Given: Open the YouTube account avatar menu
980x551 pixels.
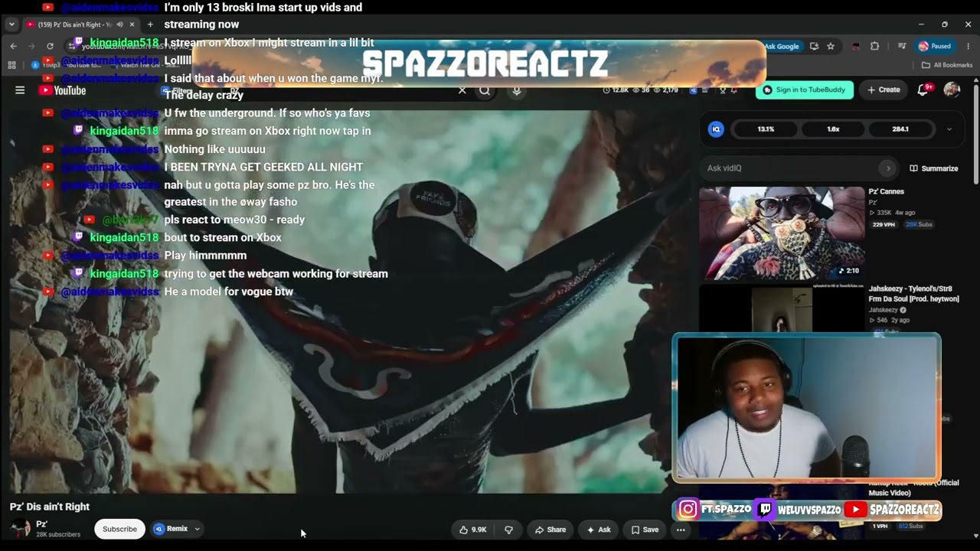Looking at the screenshot, I should click(952, 90).
